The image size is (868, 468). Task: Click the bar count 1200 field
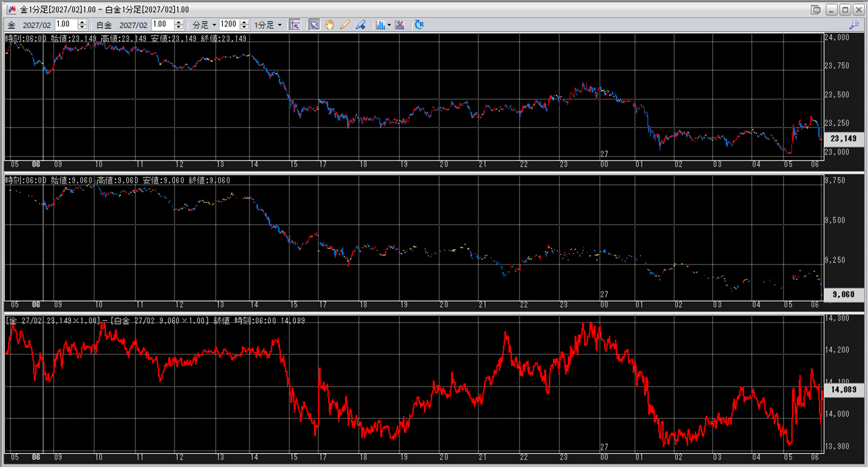[229, 24]
